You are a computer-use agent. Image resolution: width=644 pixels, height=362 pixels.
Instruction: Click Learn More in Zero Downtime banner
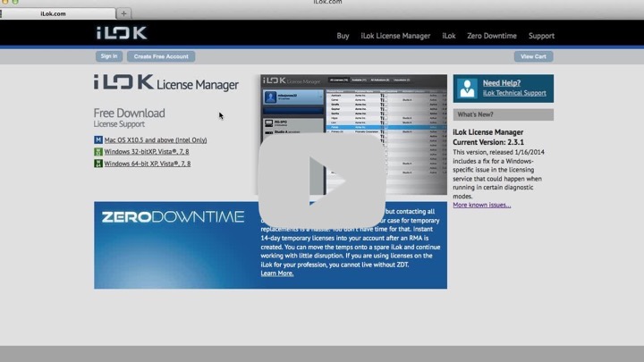pyautogui.click(x=276, y=274)
